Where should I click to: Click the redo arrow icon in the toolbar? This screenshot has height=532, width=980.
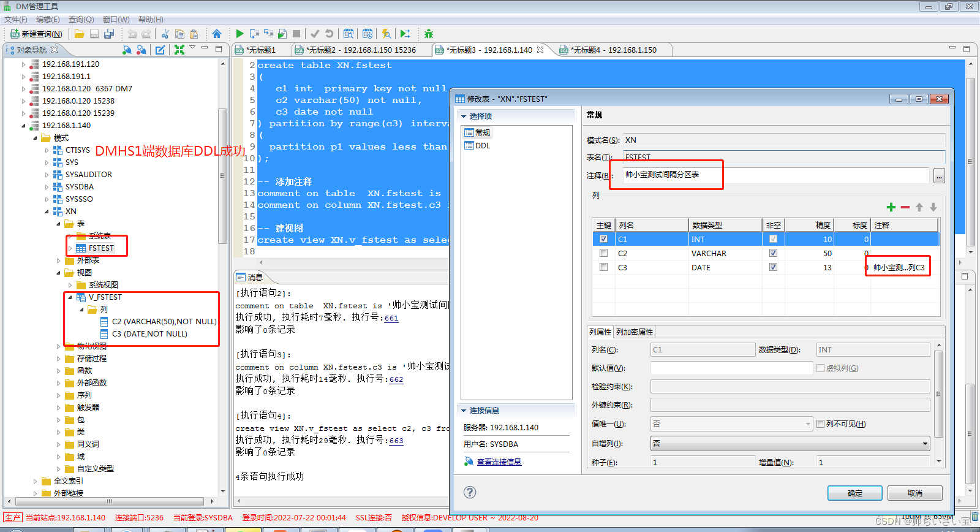(146, 34)
